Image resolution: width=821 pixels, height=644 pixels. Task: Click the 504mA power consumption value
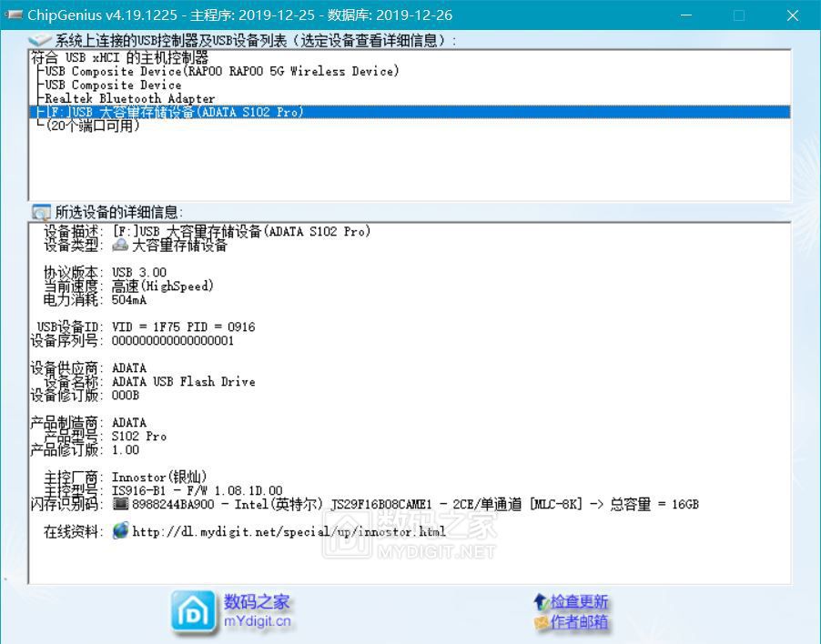click(x=129, y=300)
